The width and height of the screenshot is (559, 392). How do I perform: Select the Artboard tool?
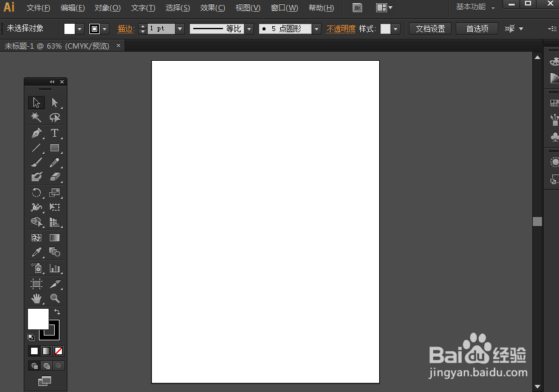(36, 284)
